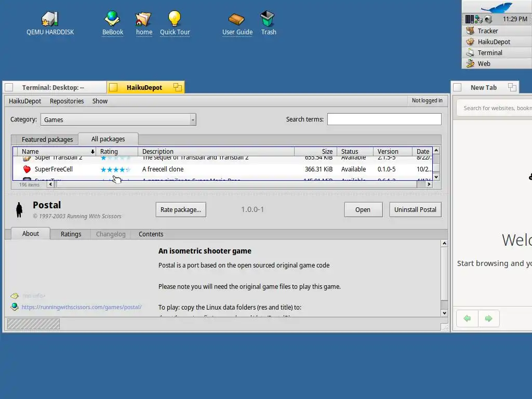Click the no-info publisher icon
This screenshot has height=399, width=532.
(x=15, y=296)
